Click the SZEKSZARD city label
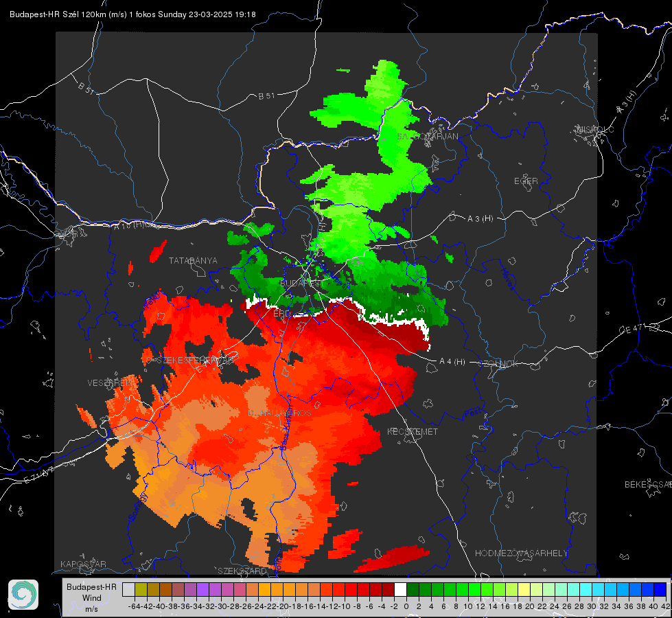Image resolution: width=672 pixels, height=618 pixels. tap(242, 571)
